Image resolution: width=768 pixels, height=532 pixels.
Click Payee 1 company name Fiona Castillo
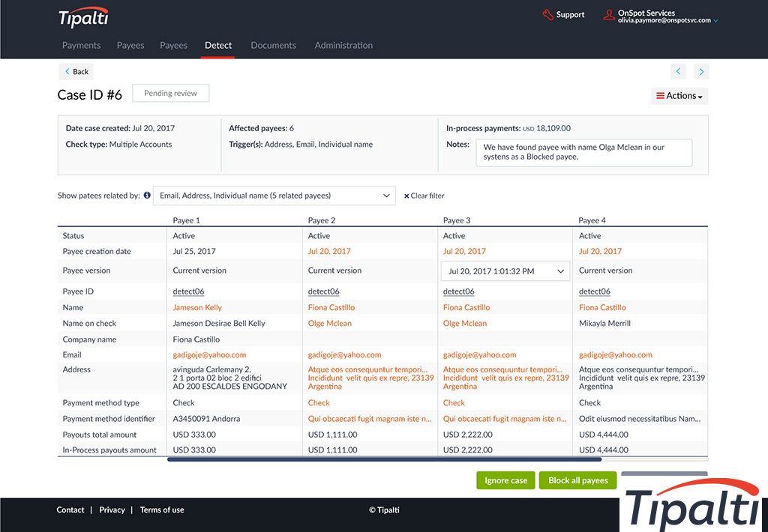click(x=196, y=339)
